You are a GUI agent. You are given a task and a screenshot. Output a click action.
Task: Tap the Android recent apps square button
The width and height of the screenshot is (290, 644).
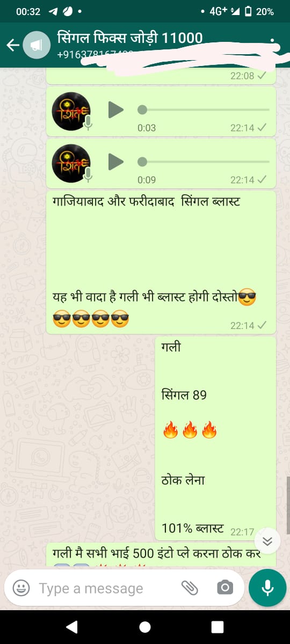(217, 627)
